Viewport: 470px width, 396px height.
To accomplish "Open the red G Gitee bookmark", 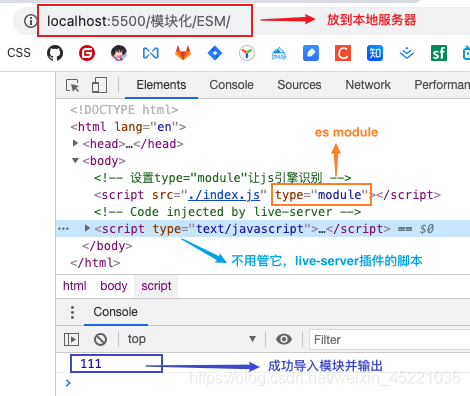I will click(x=87, y=53).
